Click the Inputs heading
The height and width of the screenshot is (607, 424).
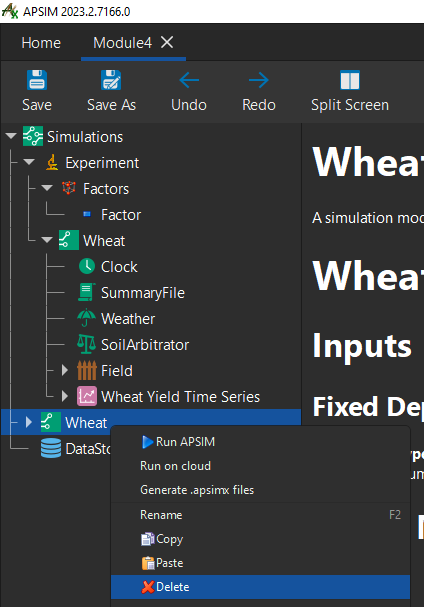362,346
